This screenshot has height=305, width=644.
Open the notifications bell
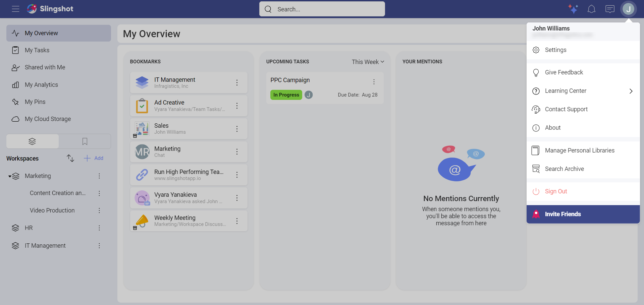591,9
